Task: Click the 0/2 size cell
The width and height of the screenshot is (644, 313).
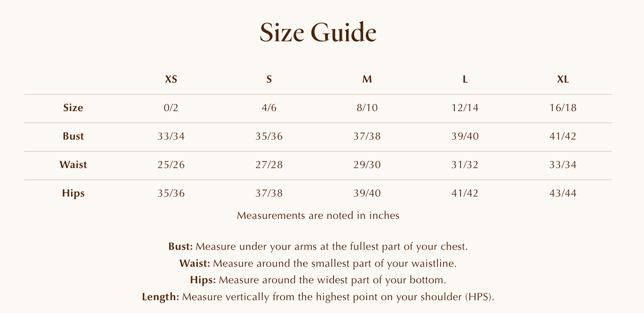Action: pos(171,108)
